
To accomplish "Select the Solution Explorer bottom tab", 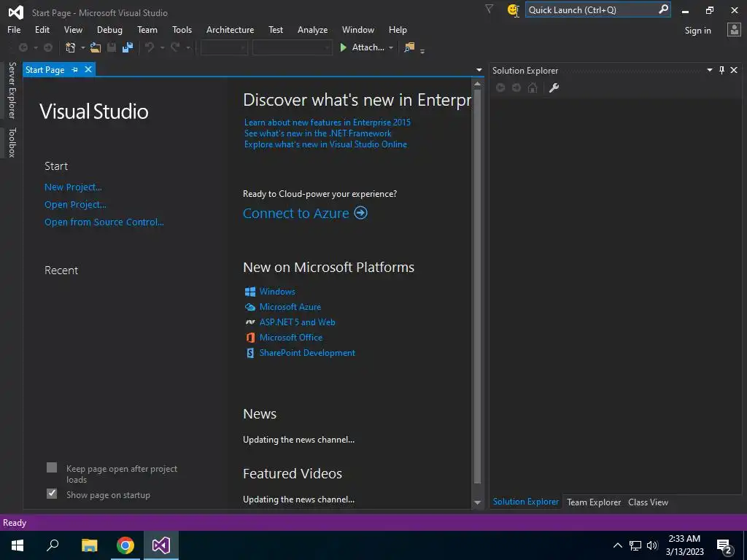I will pyautogui.click(x=525, y=502).
